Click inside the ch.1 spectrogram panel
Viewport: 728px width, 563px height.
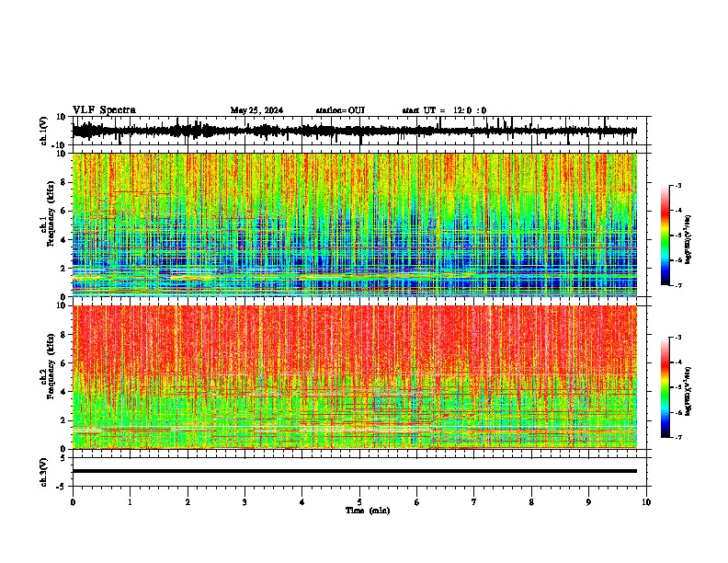coord(355,224)
